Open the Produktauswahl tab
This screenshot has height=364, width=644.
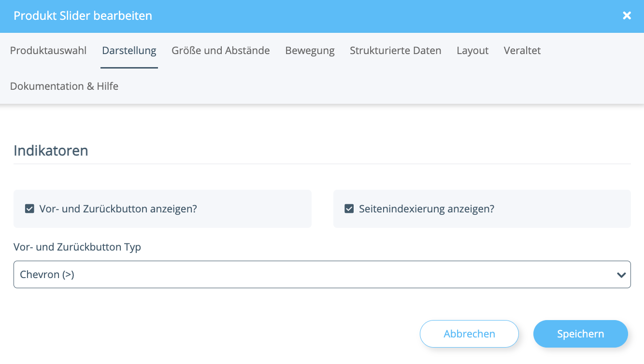(48, 50)
